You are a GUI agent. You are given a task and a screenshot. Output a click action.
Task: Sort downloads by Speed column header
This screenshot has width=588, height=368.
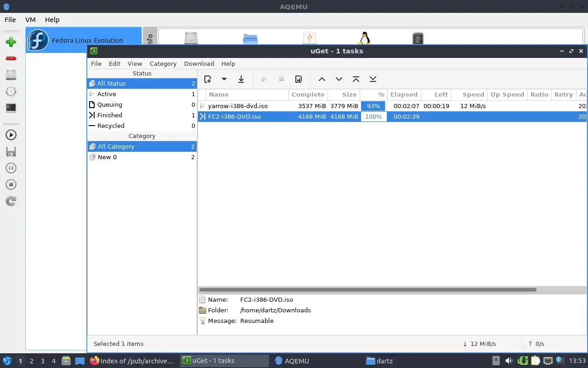coord(469,94)
